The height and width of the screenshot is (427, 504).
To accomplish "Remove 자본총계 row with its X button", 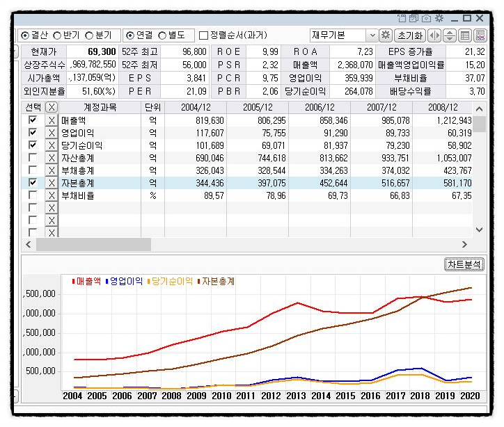I will pos(52,183).
